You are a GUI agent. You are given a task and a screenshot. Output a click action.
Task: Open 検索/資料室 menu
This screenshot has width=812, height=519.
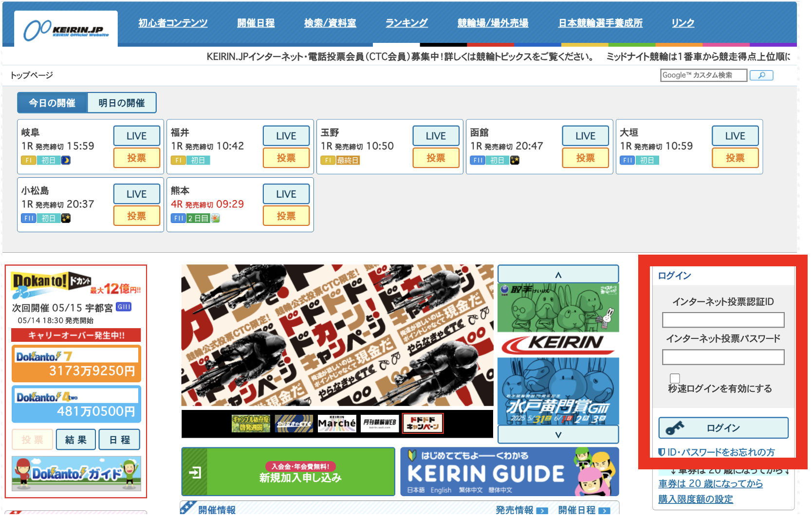[330, 23]
